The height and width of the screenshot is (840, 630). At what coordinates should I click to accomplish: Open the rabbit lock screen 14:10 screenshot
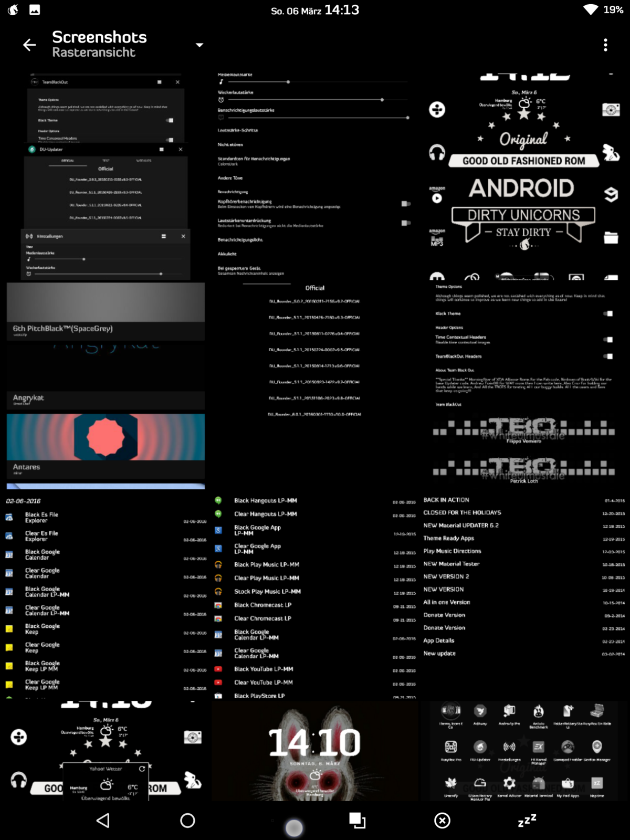click(314, 751)
